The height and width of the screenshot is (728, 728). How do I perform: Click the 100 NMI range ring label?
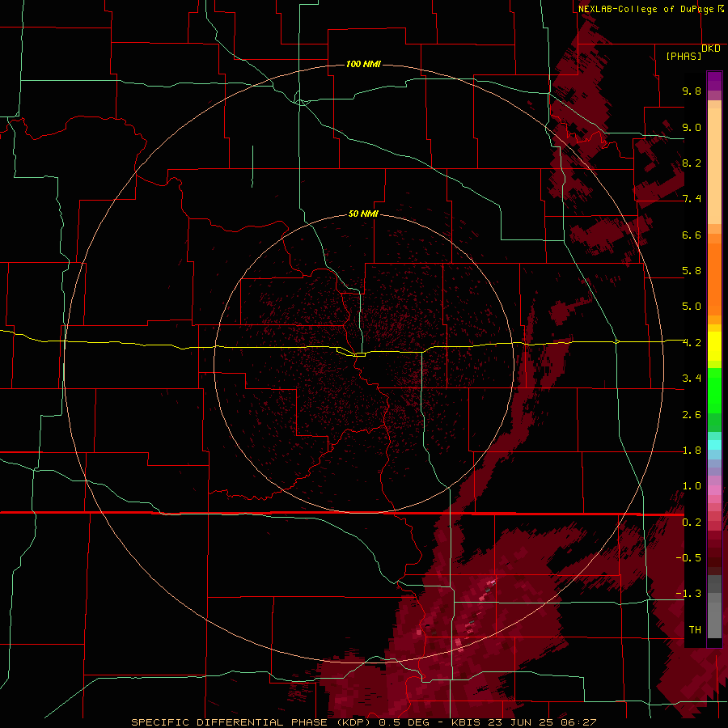click(363, 64)
